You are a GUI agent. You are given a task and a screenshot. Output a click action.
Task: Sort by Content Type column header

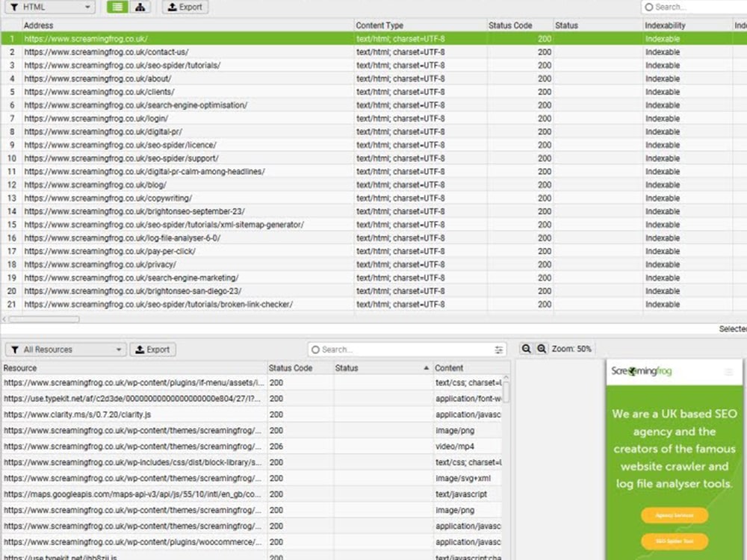click(420, 25)
